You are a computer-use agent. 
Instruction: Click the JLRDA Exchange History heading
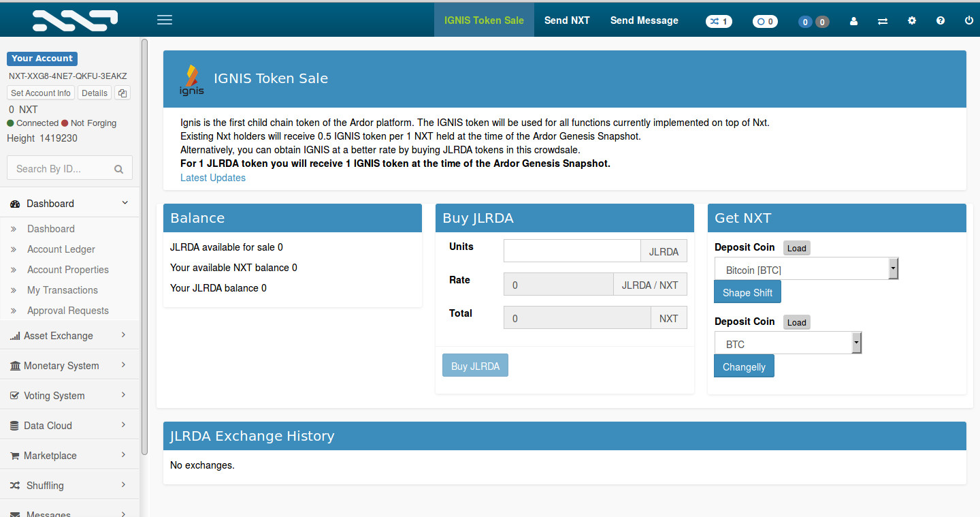click(x=252, y=436)
